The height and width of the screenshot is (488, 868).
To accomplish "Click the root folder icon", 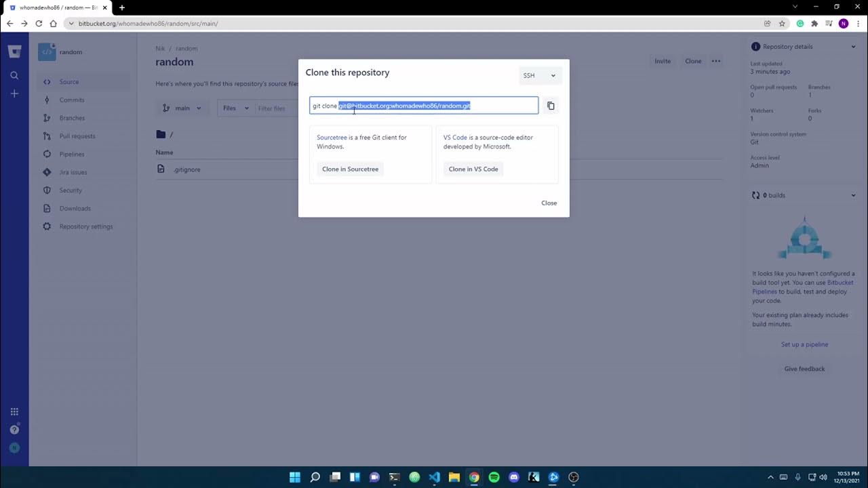I will click(x=161, y=134).
